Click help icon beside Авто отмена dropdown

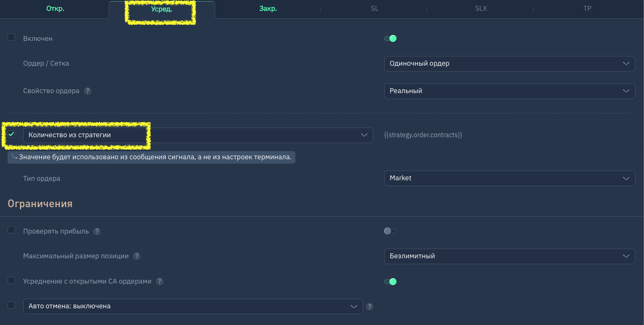370,307
